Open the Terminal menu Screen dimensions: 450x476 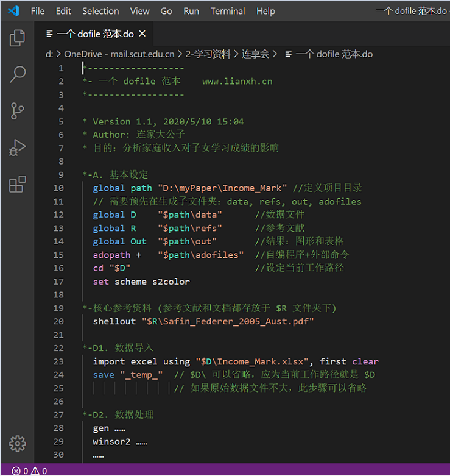[x=228, y=11]
